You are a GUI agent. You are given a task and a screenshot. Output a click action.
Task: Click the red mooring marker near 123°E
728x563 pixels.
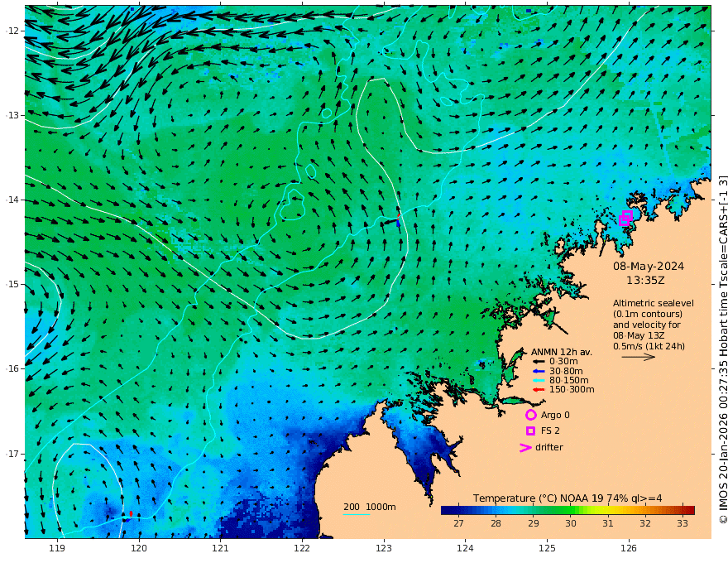tap(399, 216)
